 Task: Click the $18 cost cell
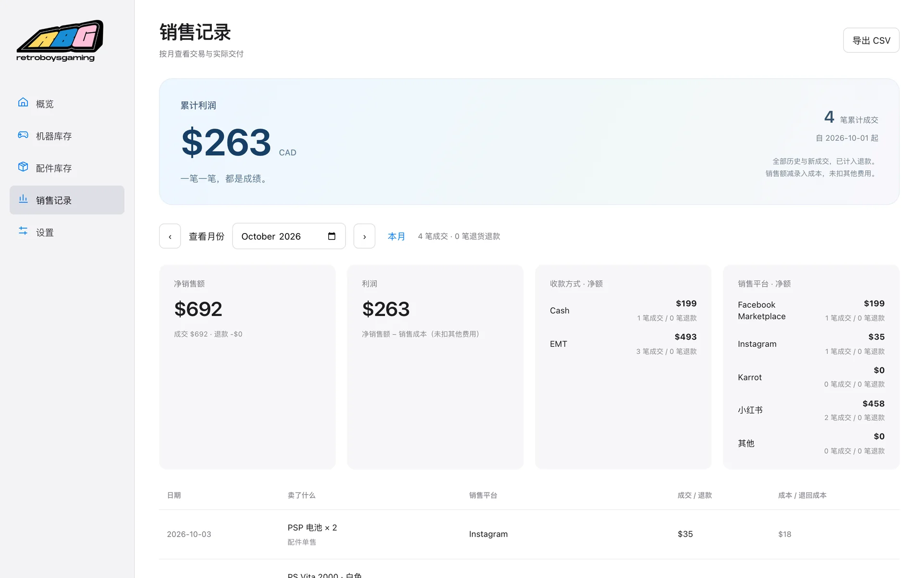click(784, 534)
